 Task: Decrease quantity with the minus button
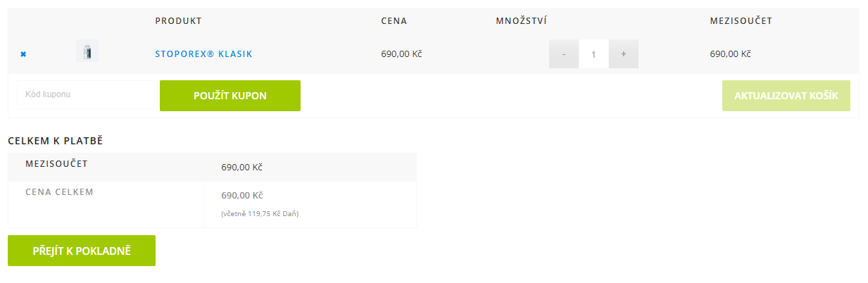[564, 54]
